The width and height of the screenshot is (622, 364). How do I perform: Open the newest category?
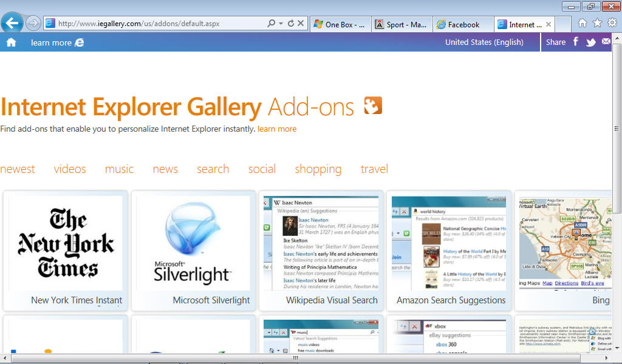click(18, 169)
